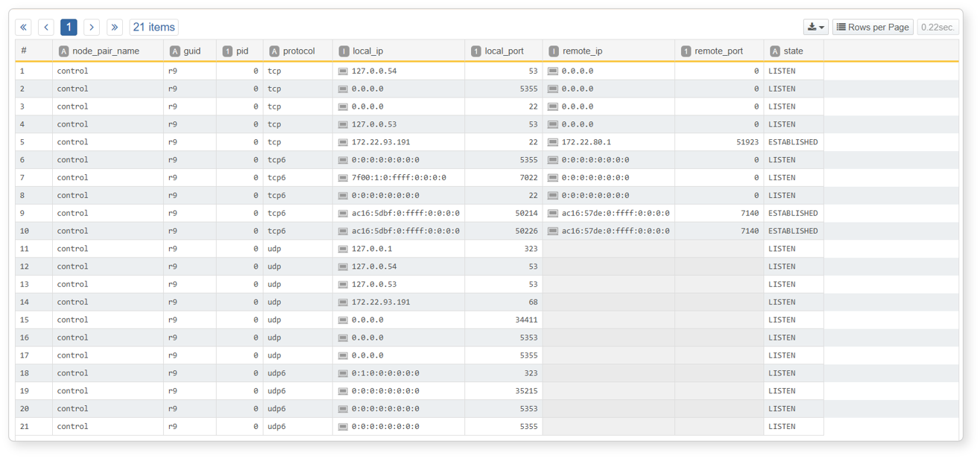
Task: Click type icon beside node_pair_name header
Action: coord(63,51)
